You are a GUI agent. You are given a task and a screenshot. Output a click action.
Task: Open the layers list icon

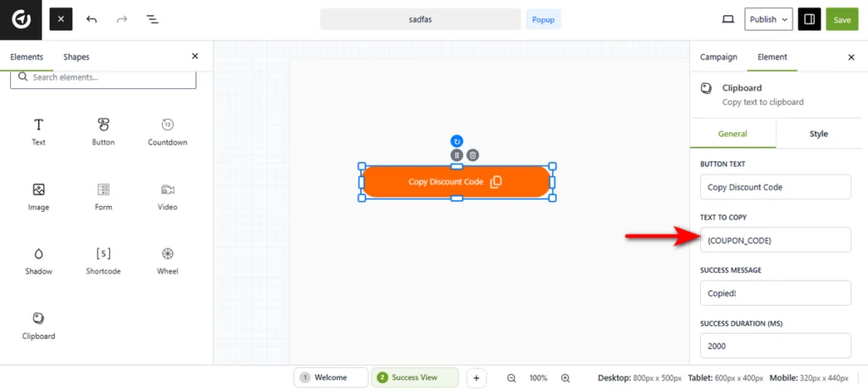pos(152,19)
